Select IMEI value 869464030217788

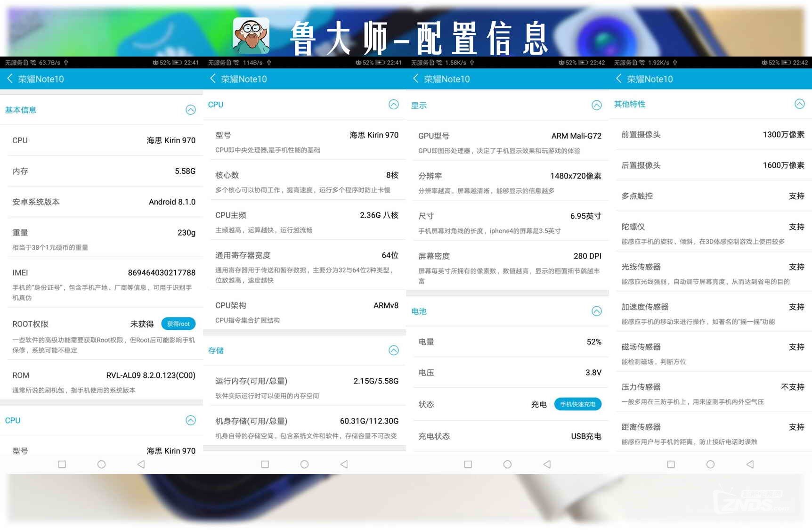tap(162, 272)
